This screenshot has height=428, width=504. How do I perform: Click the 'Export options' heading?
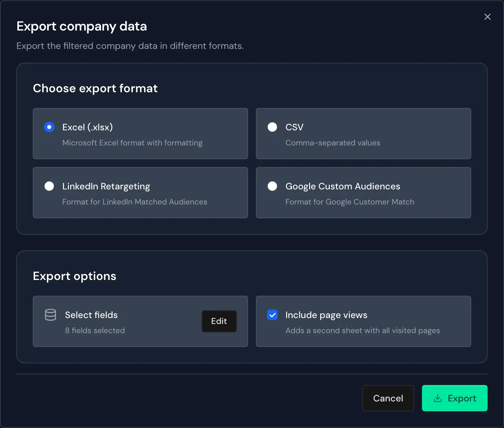(x=74, y=276)
